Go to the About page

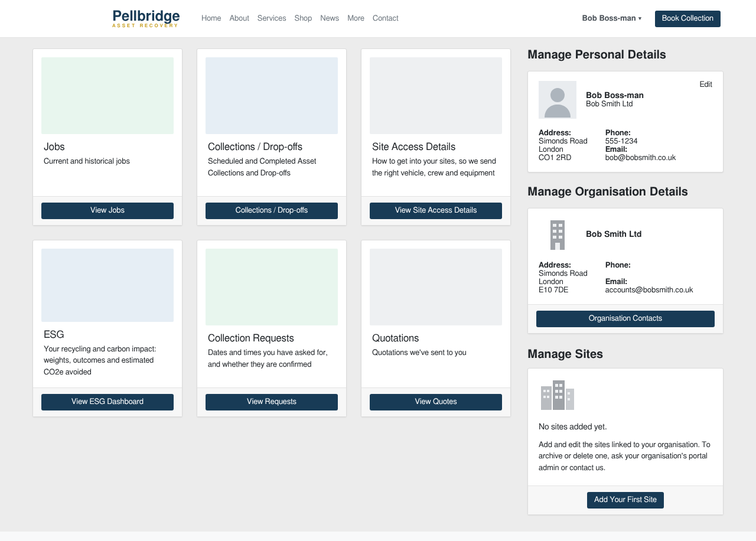[239, 18]
